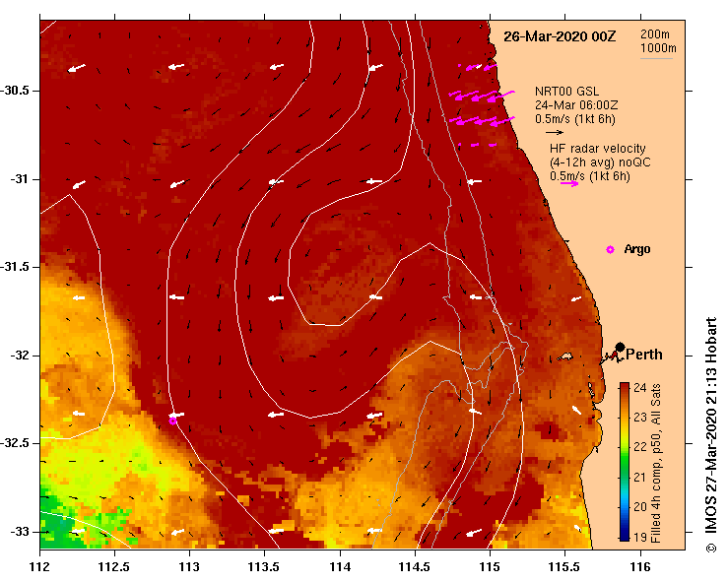Click the 'Perth' city label
This screenshot has height=583, width=728.
click(644, 355)
